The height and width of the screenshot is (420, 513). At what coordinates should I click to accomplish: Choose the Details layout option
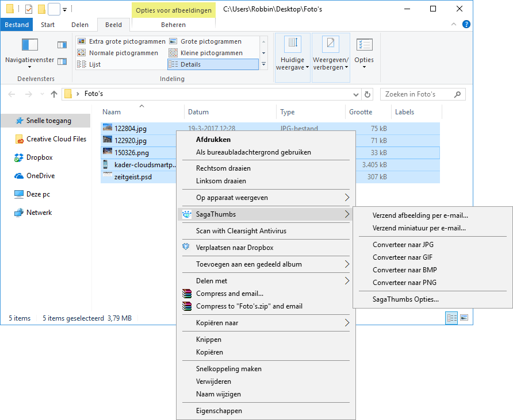pyautogui.click(x=213, y=64)
